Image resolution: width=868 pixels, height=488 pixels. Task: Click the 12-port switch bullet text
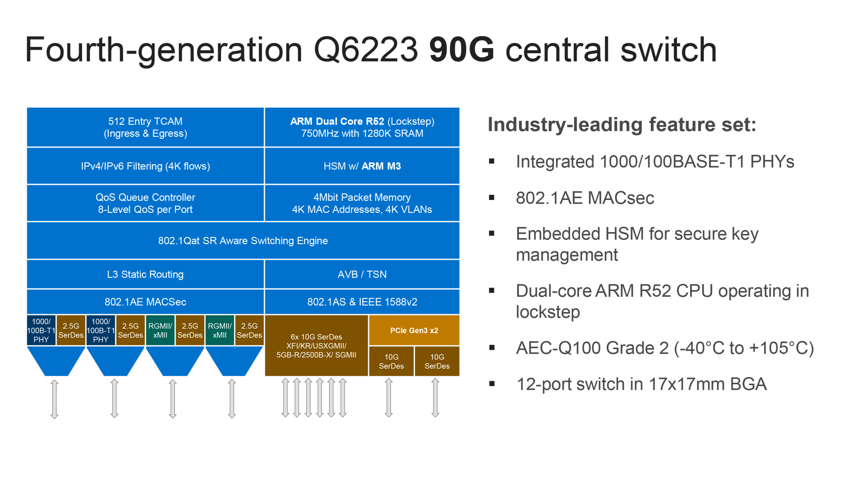[641, 384]
